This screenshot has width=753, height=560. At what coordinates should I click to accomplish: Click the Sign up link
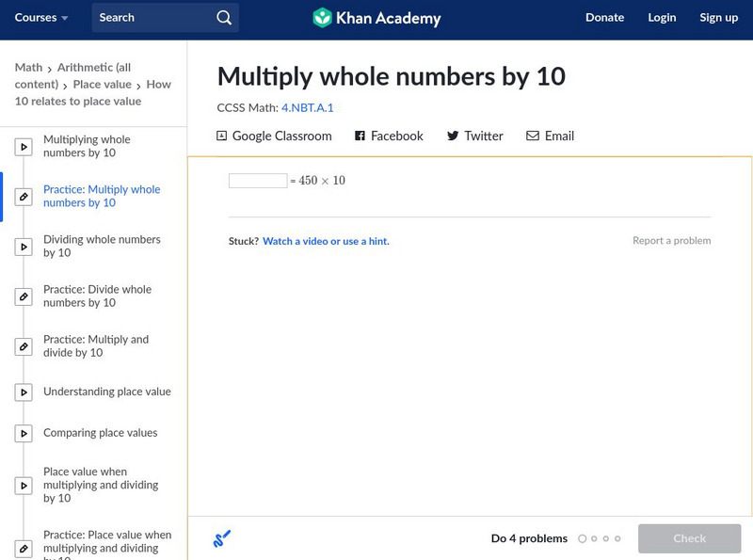point(718,18)
